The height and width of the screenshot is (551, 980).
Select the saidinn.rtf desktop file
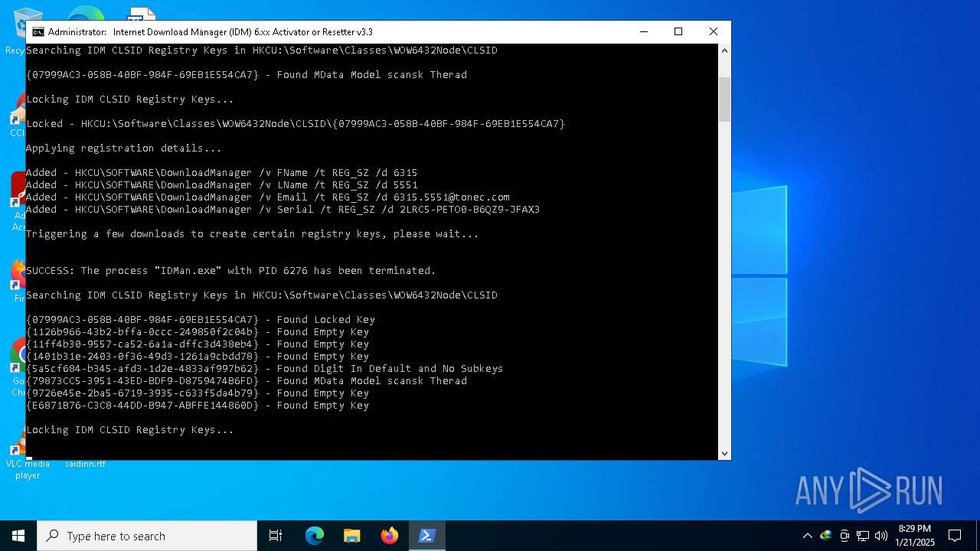[85, 464]
